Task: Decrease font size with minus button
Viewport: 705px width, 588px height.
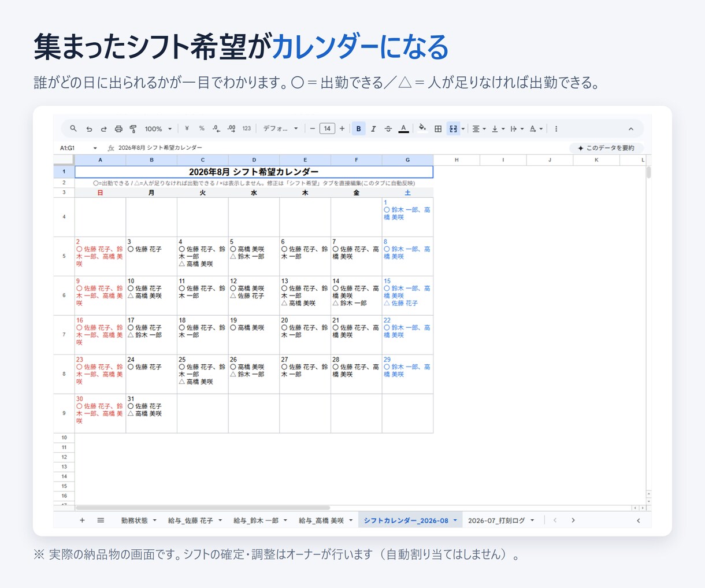Action: click(313, 128)
